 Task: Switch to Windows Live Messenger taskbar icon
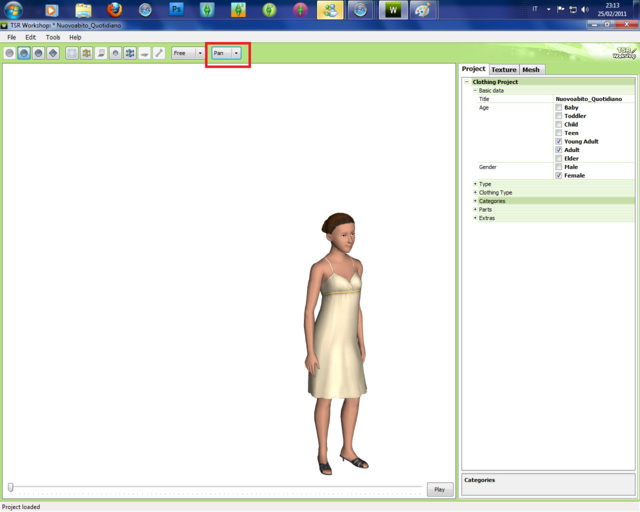coord(331,10)
